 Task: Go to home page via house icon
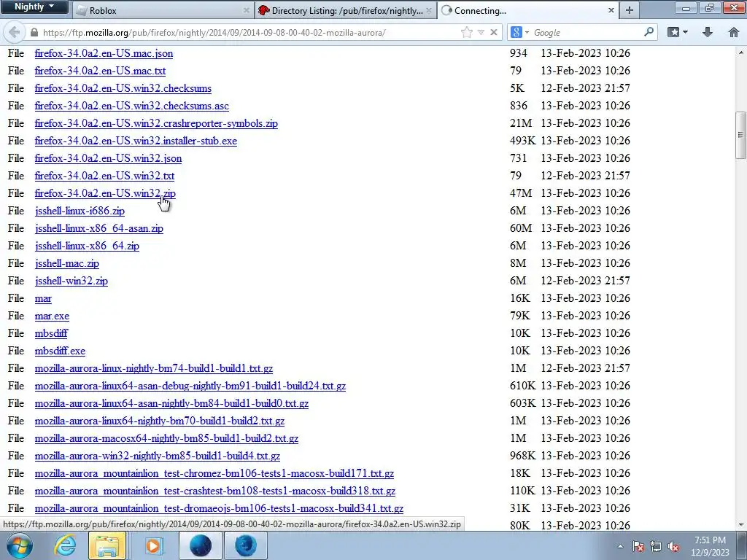[734, 32]
